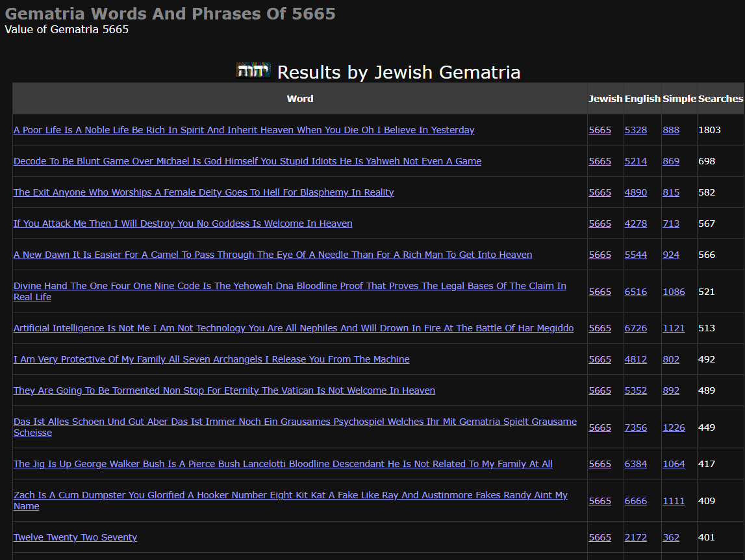Screen dimensions: 745x560
Task: Open 'The Jig Is Up George Walker Bush' link
Action: pos(283,464)
